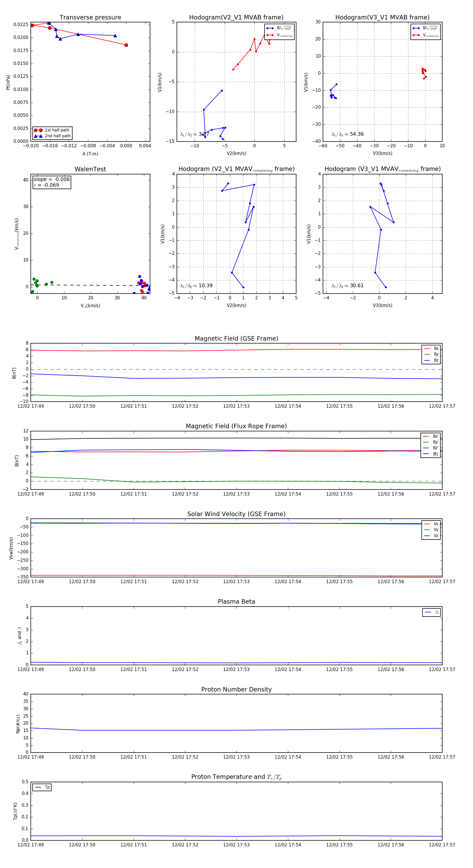Image resolution: width=473 pixels, height=868 pixels.
Task: Click the 'V_A(km/s)' x-axis label in WalenTest
Action: tap(90, 306)
